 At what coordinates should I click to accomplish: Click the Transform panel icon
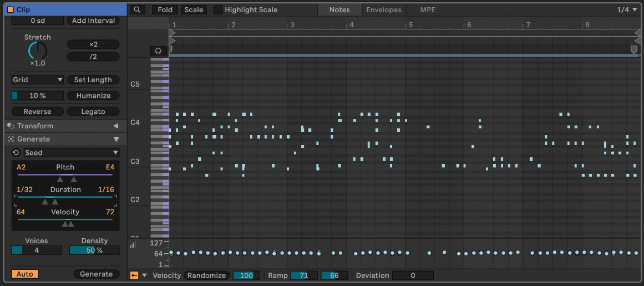click(x=11, y=126)
